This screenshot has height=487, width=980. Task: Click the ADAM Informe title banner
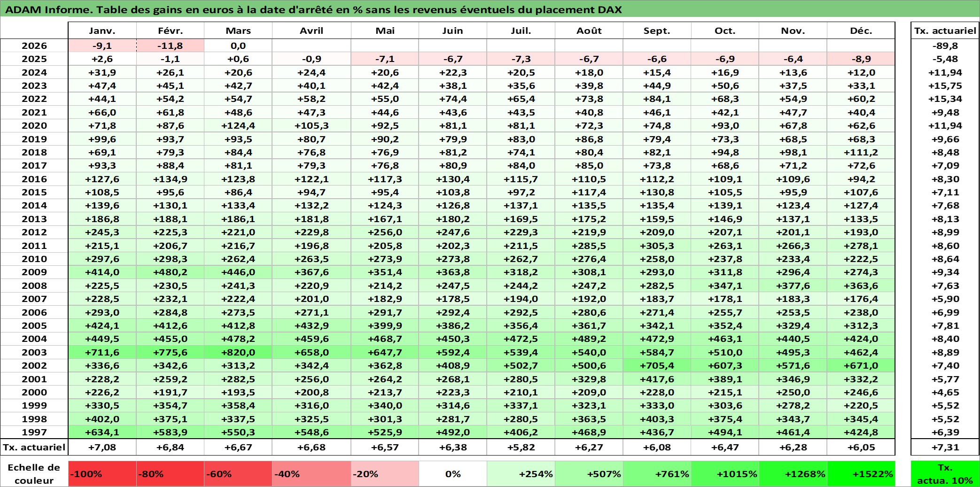pos(490,9)
